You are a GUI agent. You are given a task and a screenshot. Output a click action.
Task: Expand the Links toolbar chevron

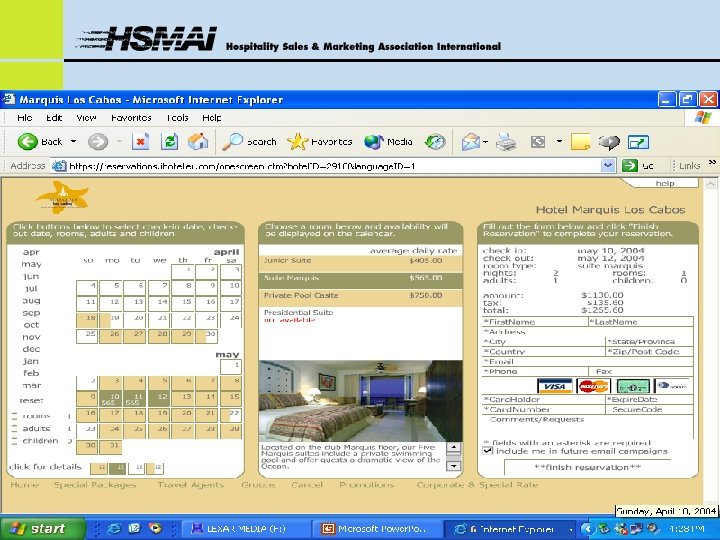[712, 162]
